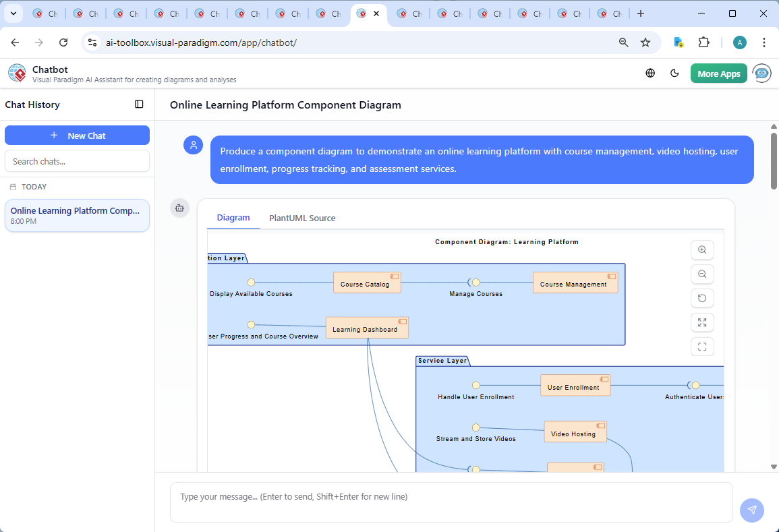The image size is (779, 532).
Task: Switch to the PlantUML Source tab
Action: (x=301, y=218)
